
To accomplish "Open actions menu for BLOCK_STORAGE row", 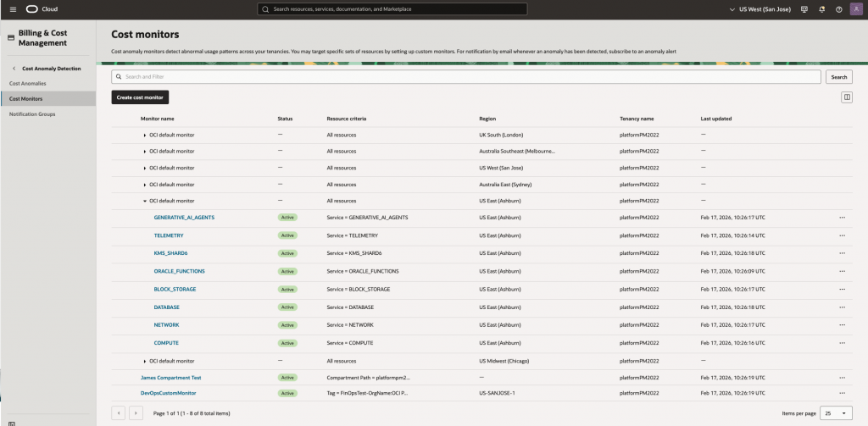I will click(x=842, y=290).
